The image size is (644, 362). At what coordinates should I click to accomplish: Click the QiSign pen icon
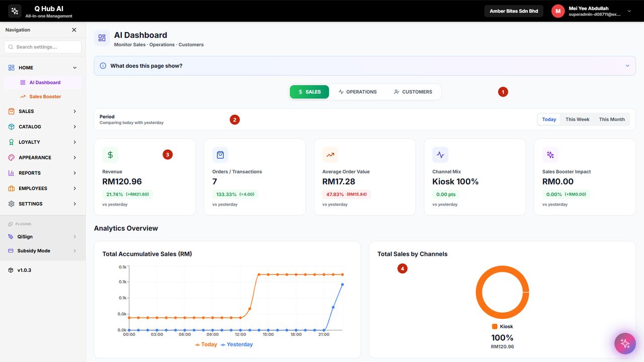point(11,237)
